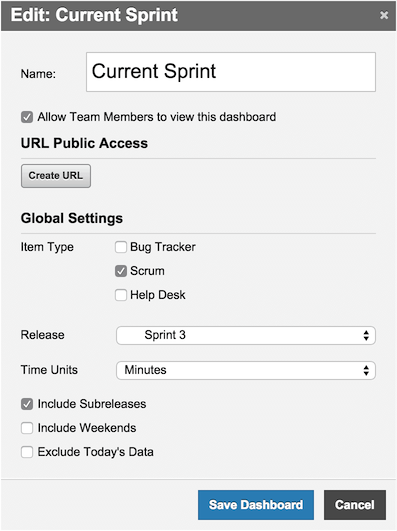Save the dashboard settings

(x=256, y=505)
